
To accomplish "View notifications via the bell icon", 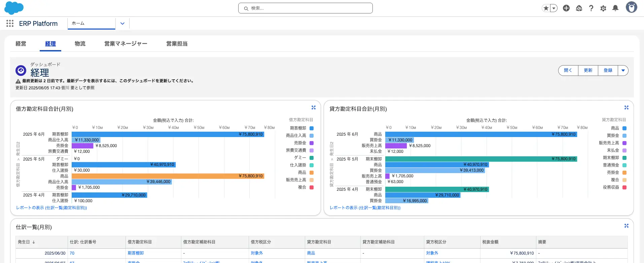I will [x=615, y=8].
